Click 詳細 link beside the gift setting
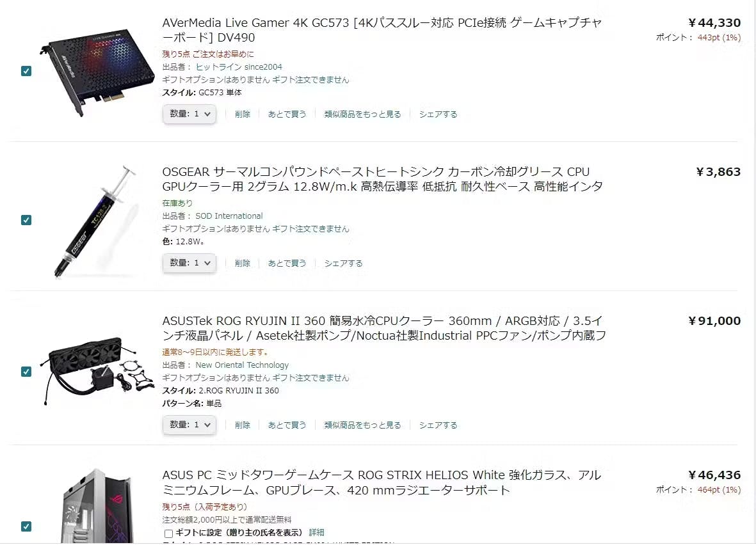This screenshot has height=545, width=756. pyautogui.click(x=316, y=532)
